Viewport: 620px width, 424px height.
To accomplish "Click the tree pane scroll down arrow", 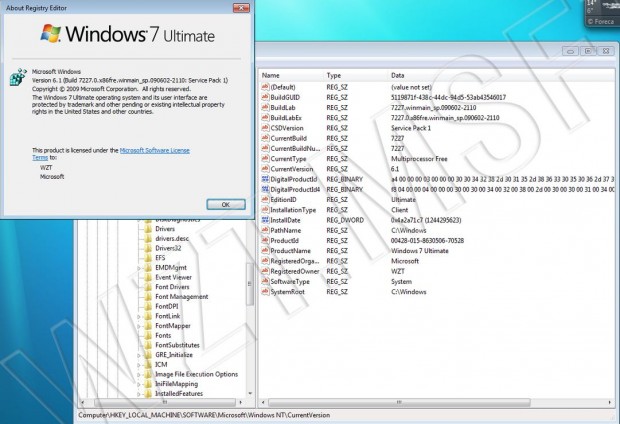I will click(x=250, y=394).
